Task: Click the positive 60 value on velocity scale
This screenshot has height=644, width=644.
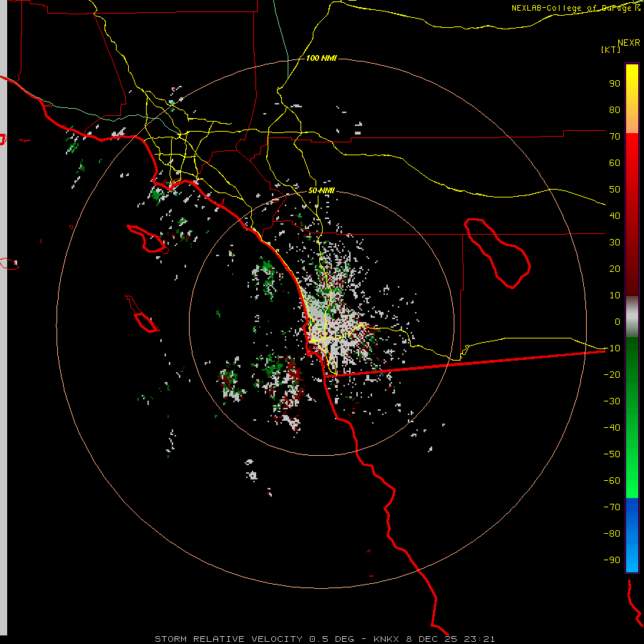Action: pos(615,163)
